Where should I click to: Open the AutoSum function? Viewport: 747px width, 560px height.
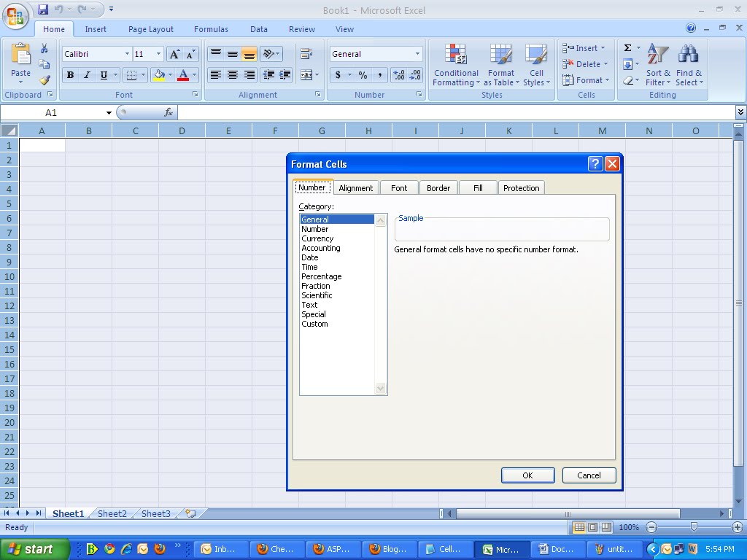[x=628, y=47]
